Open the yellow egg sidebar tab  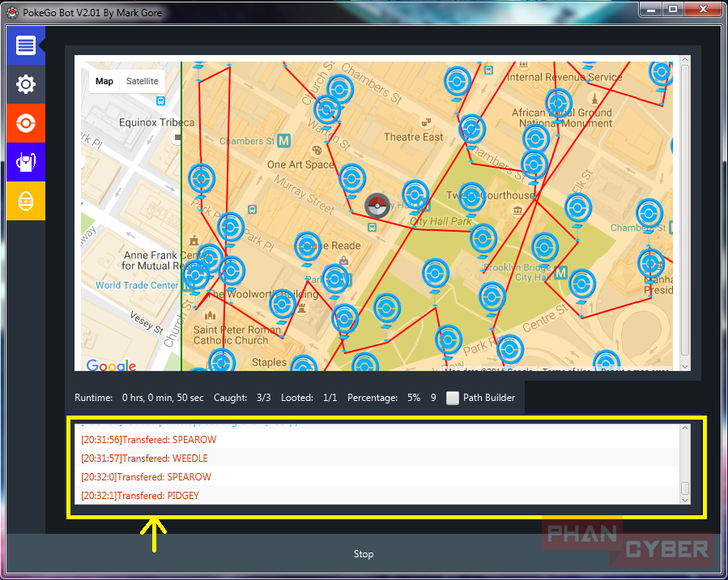point(26,201)
